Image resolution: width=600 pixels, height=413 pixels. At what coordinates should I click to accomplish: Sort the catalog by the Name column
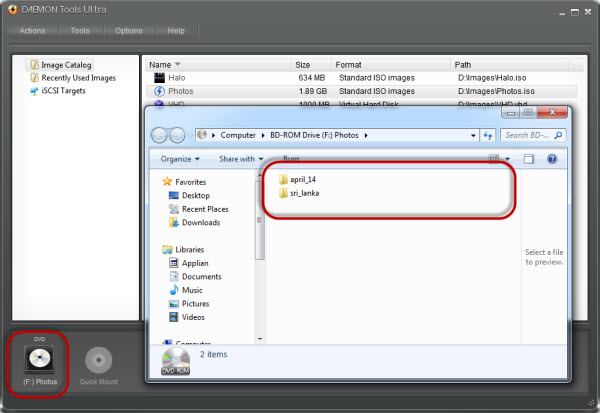(218, 65)
